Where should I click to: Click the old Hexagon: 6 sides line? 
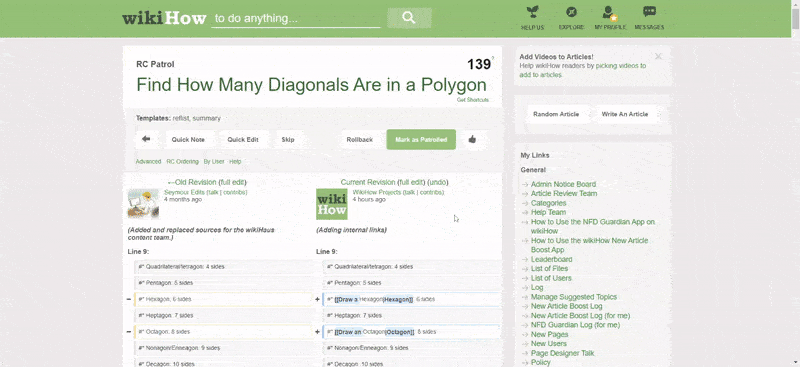[223, 299]
